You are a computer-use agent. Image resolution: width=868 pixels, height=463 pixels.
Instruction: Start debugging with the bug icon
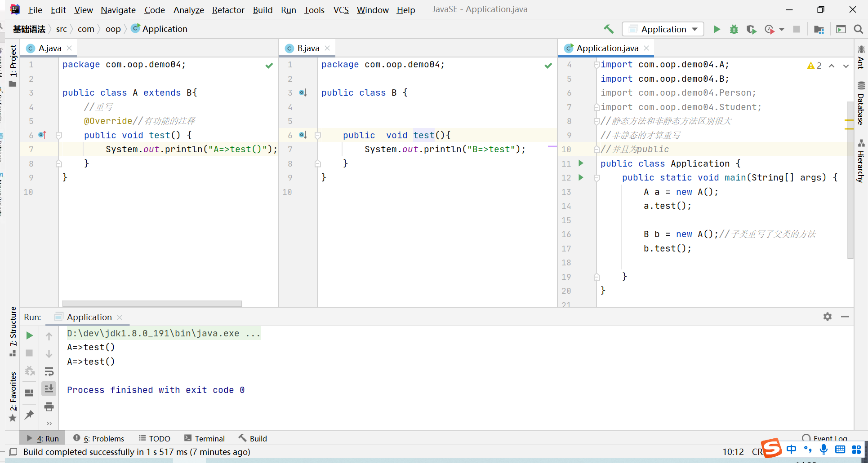[x=734, y=29]
